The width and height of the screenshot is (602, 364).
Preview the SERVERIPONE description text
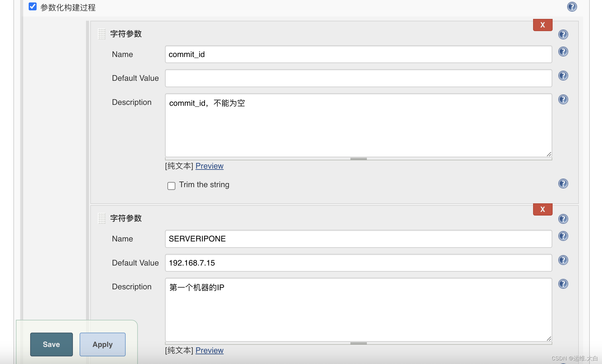[x=210, y=349]
